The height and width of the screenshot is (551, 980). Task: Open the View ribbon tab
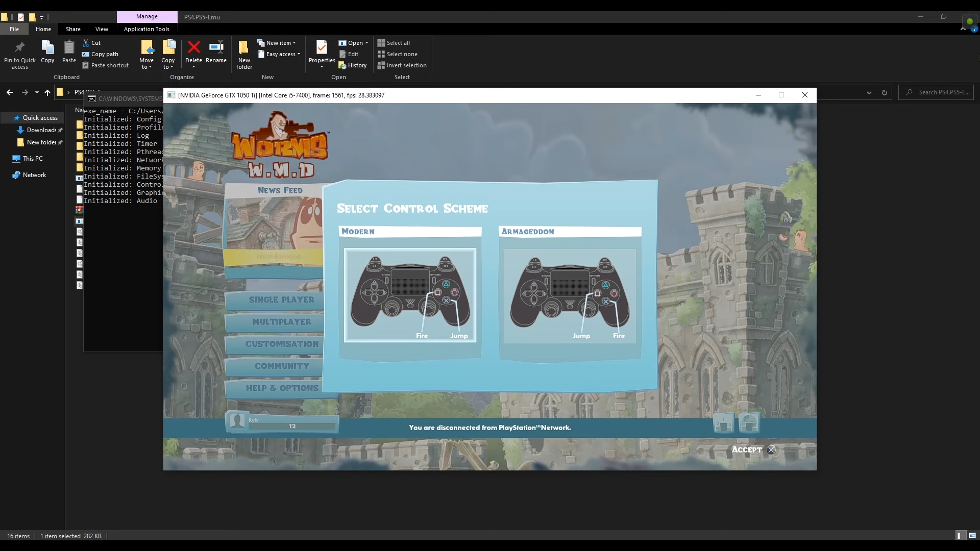coord(102,29)
